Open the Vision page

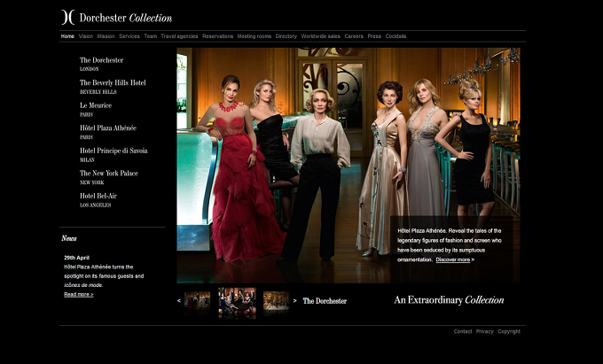point(86,36)
